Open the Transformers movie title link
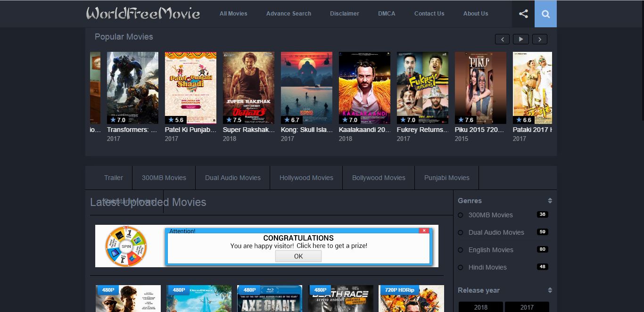 132,130
